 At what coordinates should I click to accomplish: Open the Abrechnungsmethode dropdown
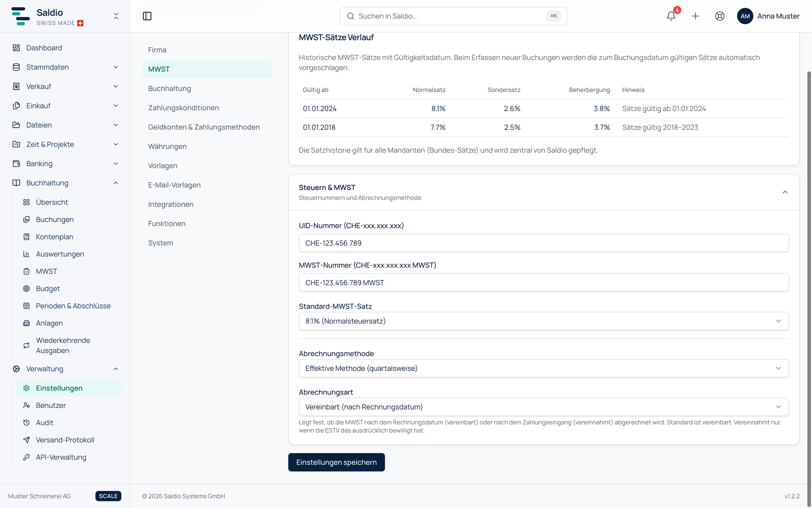tap(544, 368)
